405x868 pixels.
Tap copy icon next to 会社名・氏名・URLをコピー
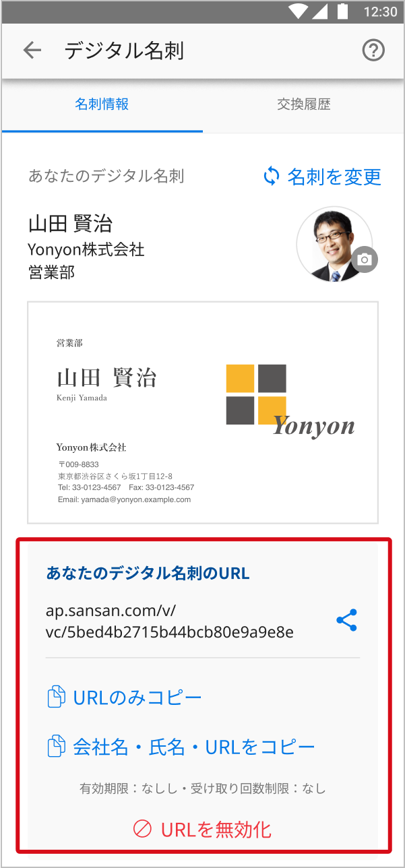click(57, 747)
